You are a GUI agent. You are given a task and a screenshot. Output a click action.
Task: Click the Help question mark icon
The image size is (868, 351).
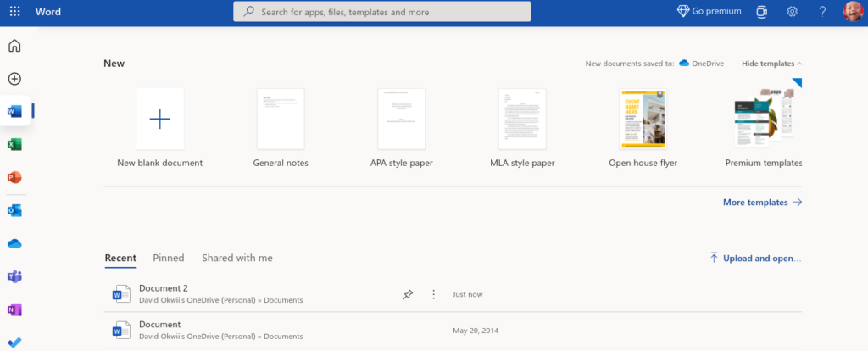coord(822,12)
